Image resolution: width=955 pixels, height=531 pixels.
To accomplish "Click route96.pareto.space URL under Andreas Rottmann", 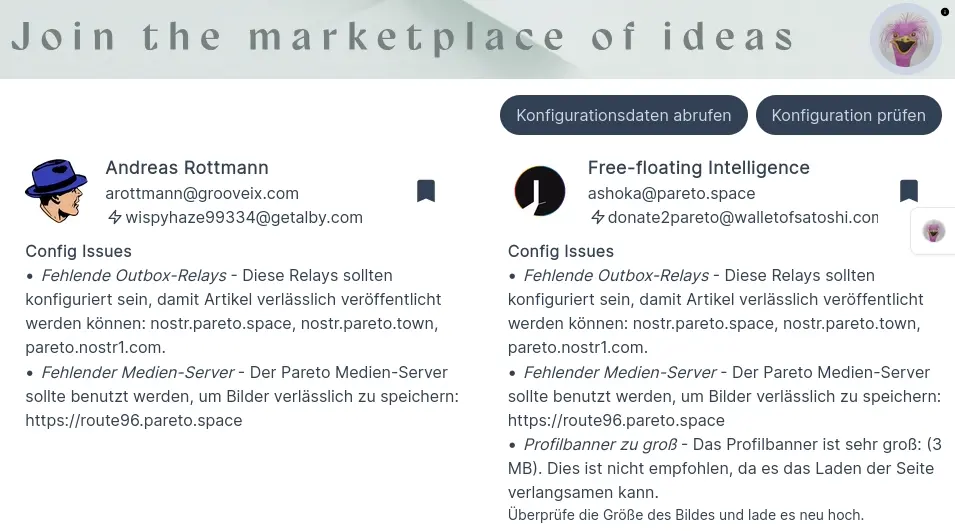I will (134, 420).
